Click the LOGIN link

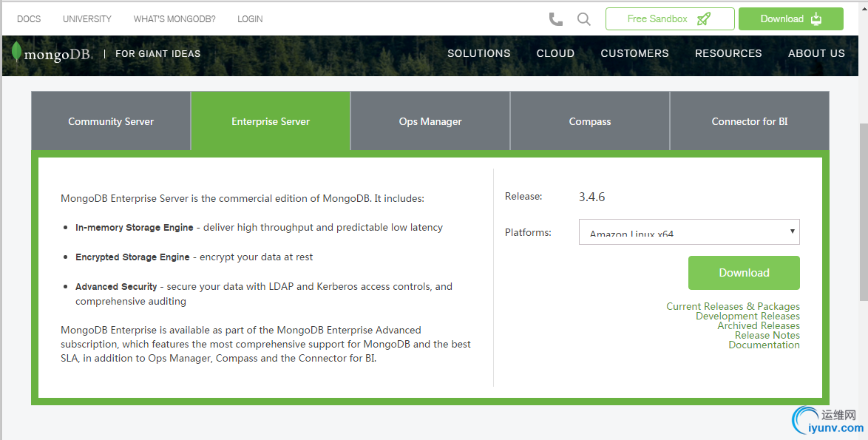[250, 18]
